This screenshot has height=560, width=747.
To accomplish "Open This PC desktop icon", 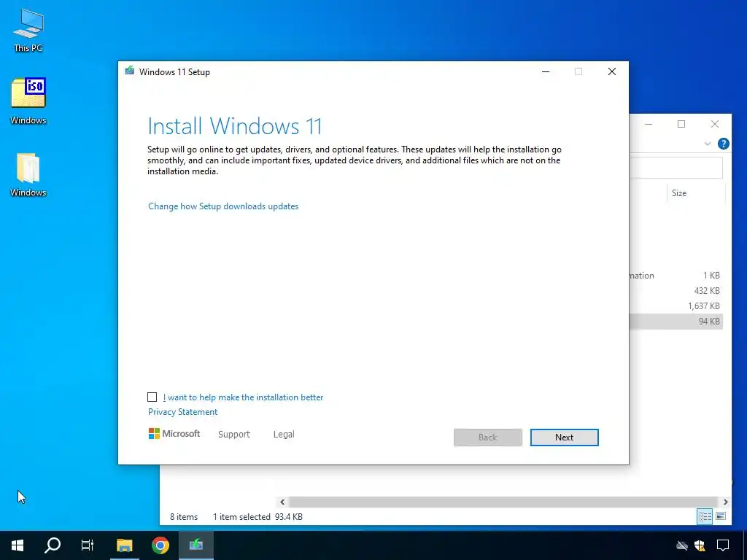I will [x=28, y=29].
